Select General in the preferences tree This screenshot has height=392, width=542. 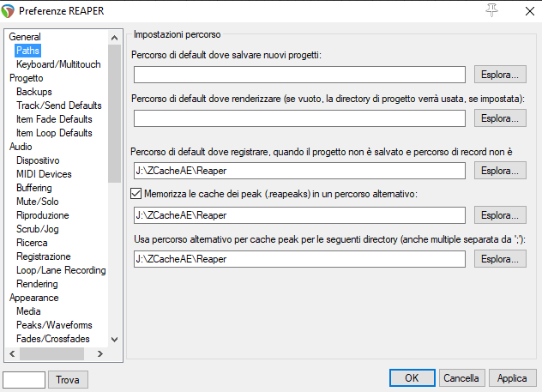(x=25, y=37)
